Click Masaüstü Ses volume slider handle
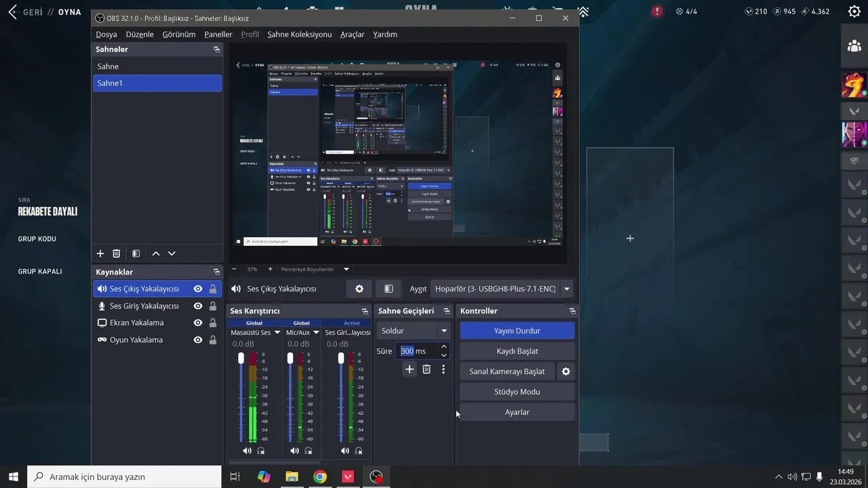The height and width of the screenshot is (488, 868). coord(241,358)
